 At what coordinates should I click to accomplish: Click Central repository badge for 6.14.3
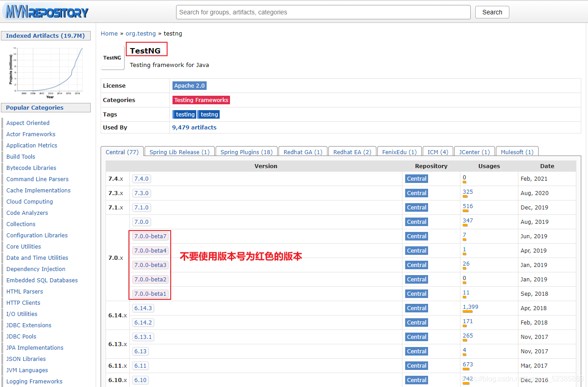(416, 308)
